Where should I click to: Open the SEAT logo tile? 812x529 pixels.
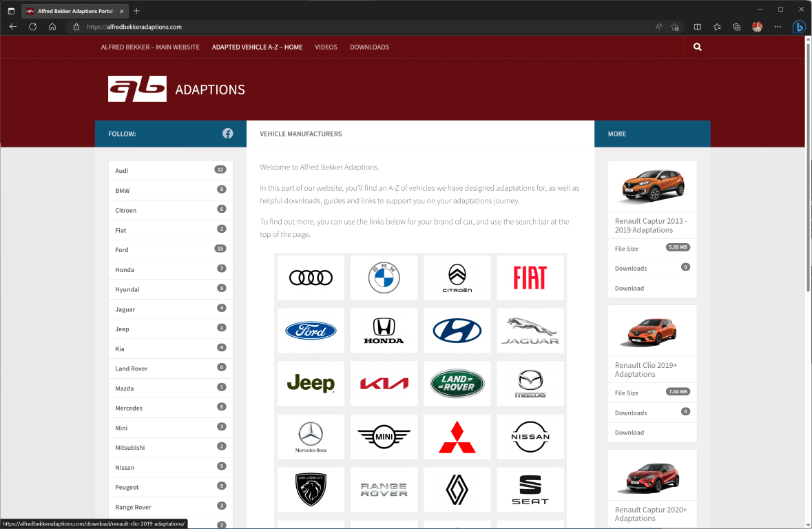[x=530, y=490]
